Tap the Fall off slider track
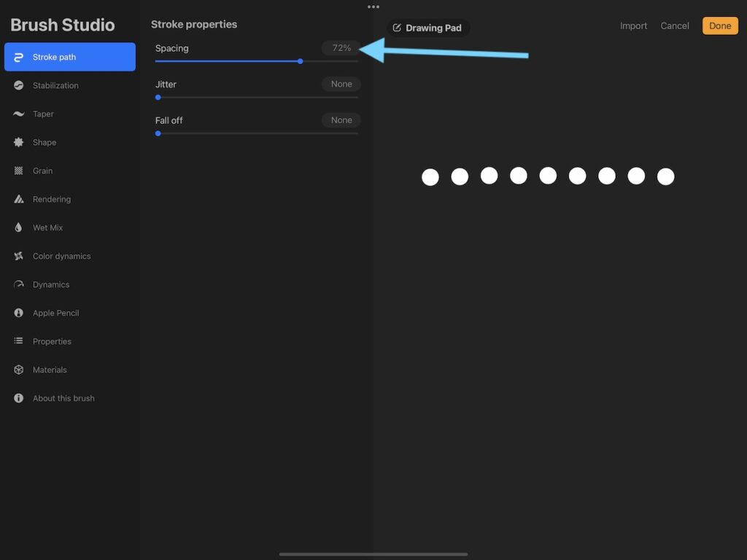Screen dimensions: 747x560 coord(255,133)
